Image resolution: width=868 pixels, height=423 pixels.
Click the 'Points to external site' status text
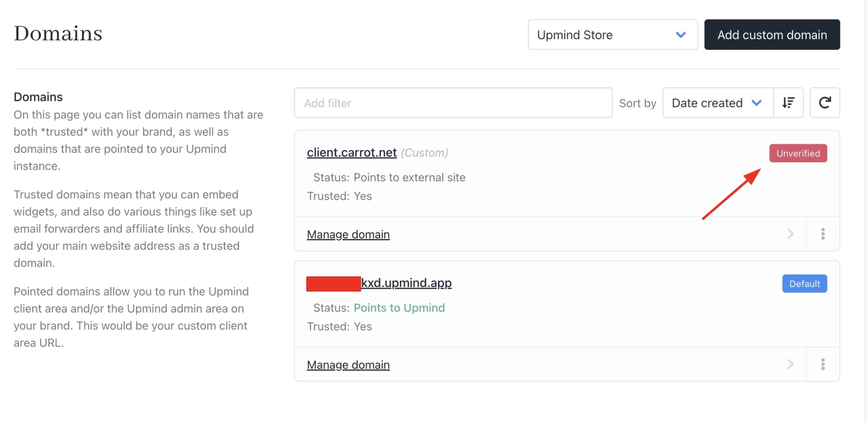pyautogui.click(x=409, y=177)
